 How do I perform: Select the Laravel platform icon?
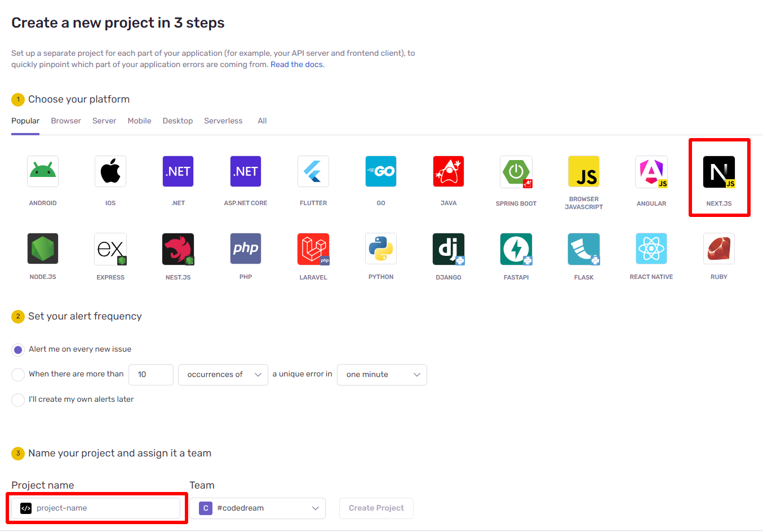click(313, 249)
